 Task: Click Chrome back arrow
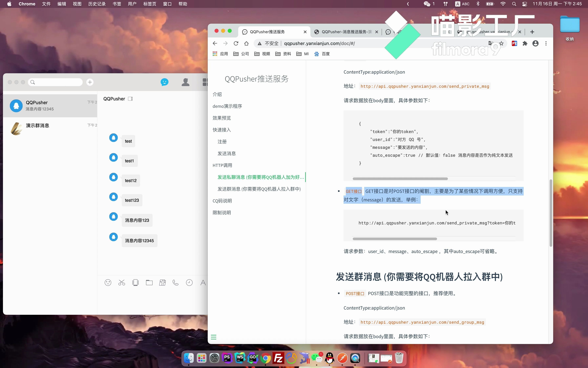tap(215, 43)
